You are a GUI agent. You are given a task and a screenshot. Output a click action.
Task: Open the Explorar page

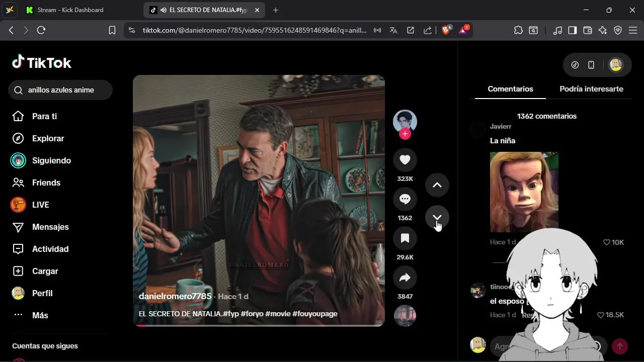pyautogui.click(x=38, y=138)
